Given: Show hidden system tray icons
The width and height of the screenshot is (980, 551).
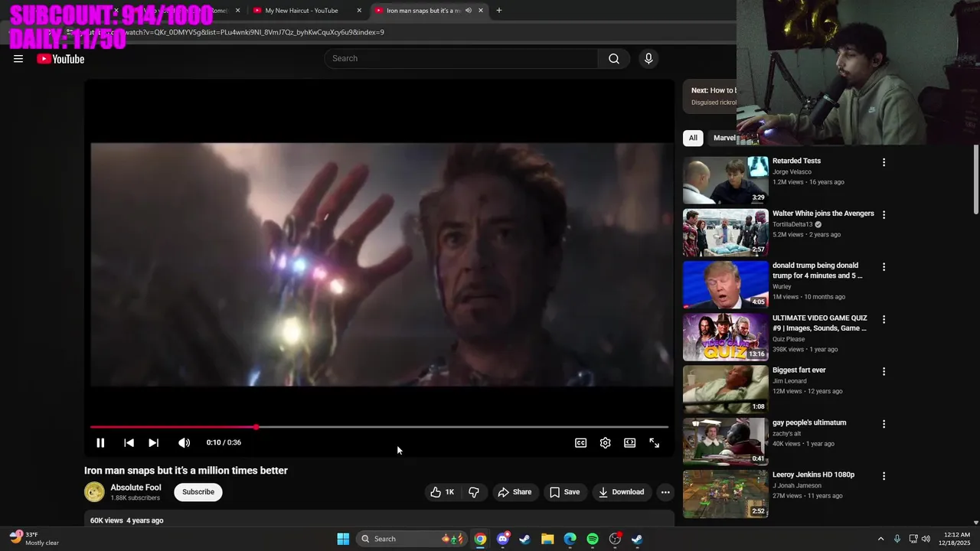Looking at the screenshot, I should tap(880, 539).
